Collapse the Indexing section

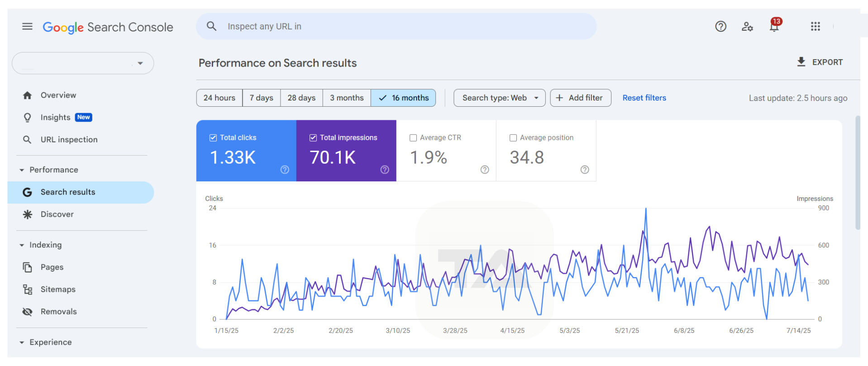click(22, 245)
